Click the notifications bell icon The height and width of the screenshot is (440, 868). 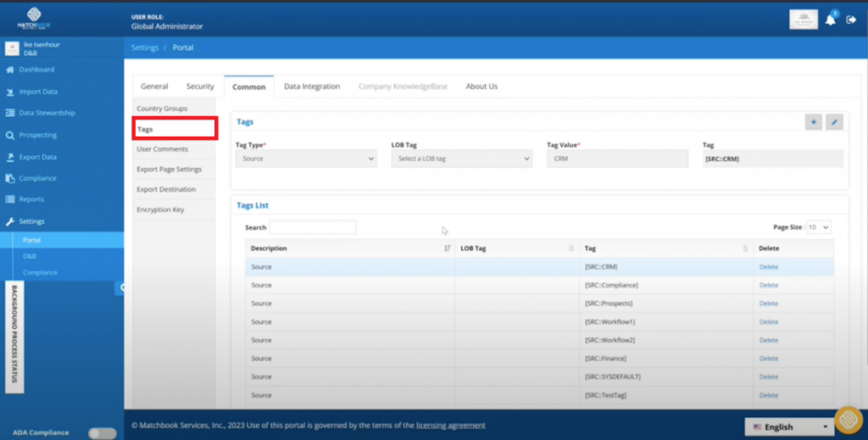pyautogui.click(x=830, y=20)
